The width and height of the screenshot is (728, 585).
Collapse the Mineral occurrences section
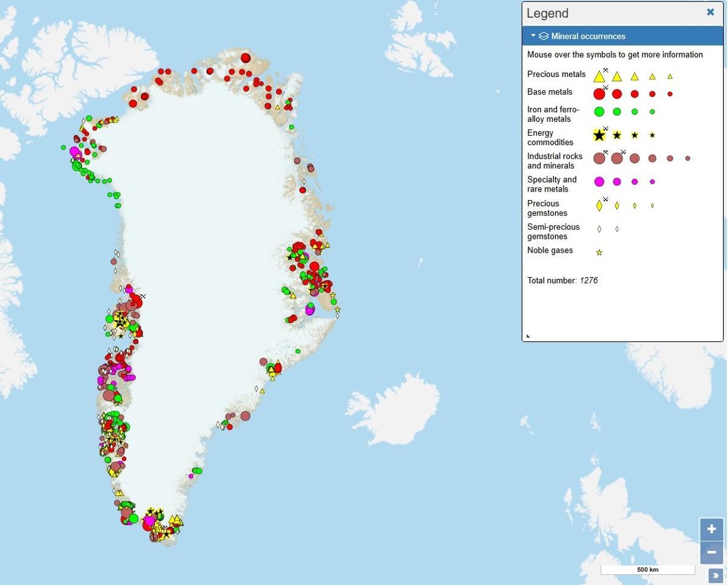(x=533, y=36)
